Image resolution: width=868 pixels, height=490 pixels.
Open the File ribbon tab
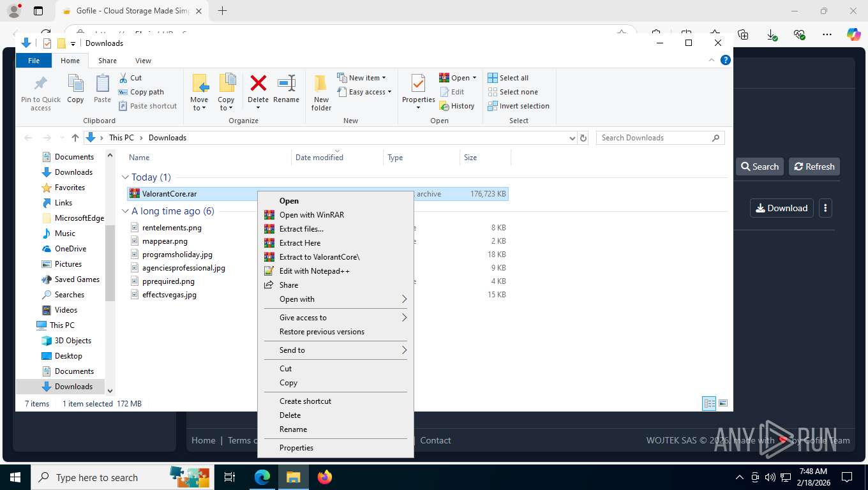click(x=34, y=61)
